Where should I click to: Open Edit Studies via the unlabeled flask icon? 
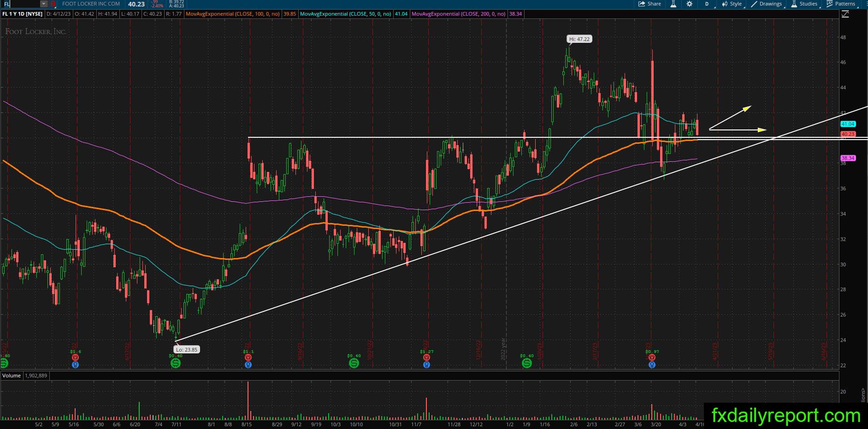(673, 4)
